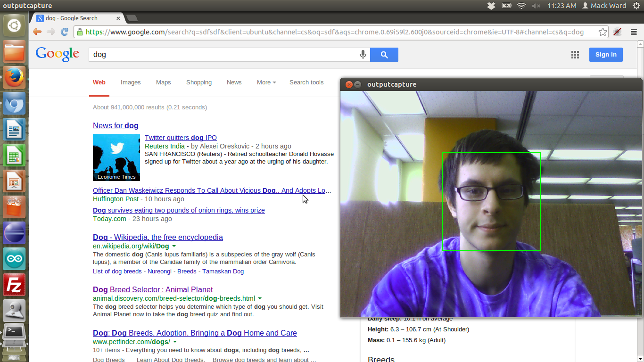This screenshot has width=644, height=362.
Task: Click the blue magnifier search button
Action: (384, 55)
